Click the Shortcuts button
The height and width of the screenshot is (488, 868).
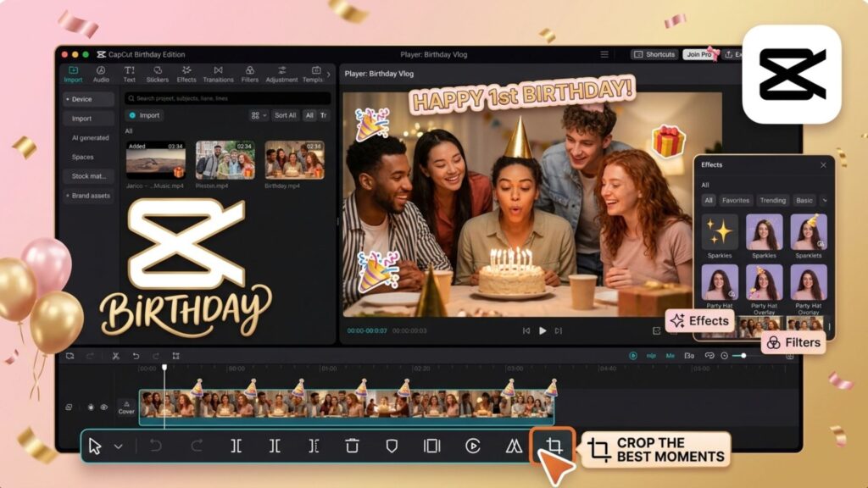coord(654,54)
